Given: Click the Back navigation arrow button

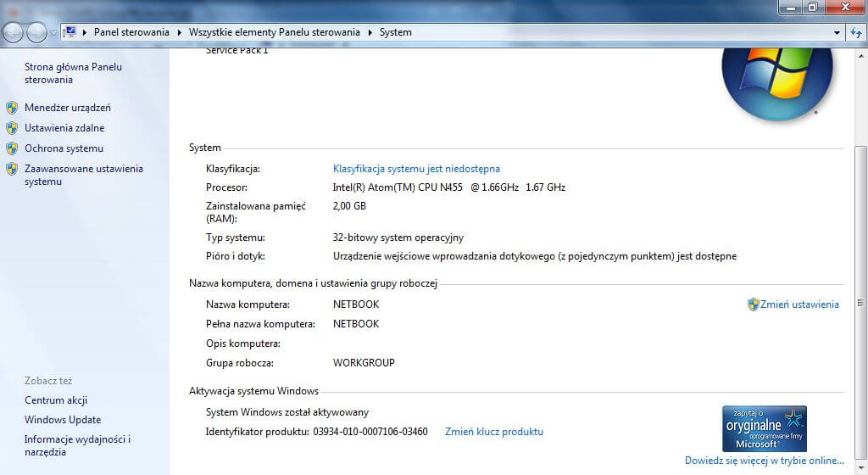Looking at the screenshot, I should pos(13,33).
